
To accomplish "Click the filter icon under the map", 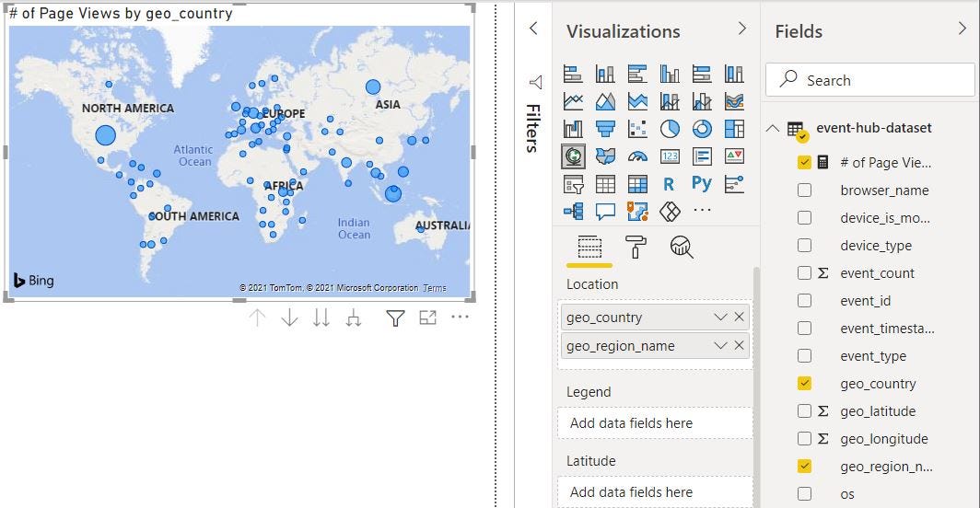I will 395,317.
